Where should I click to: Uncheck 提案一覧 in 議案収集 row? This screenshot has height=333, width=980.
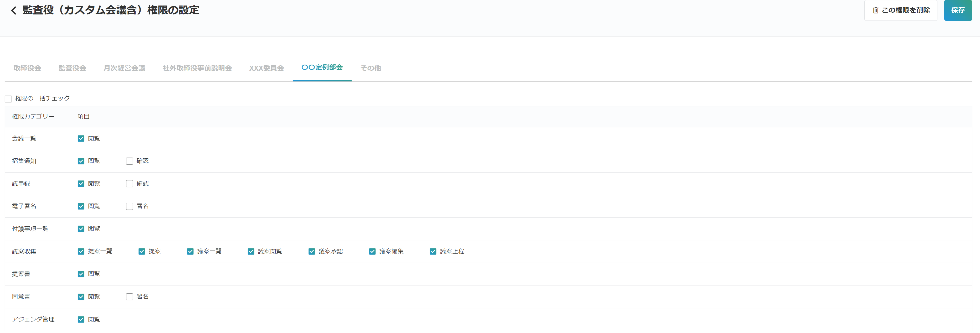pos(81,252)
